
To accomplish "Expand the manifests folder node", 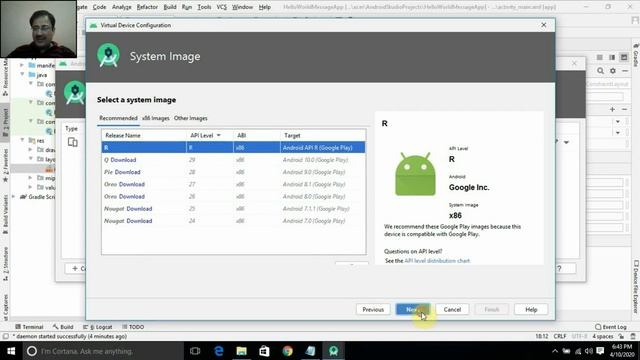I will pyautogui.click(x=22, y=65).
